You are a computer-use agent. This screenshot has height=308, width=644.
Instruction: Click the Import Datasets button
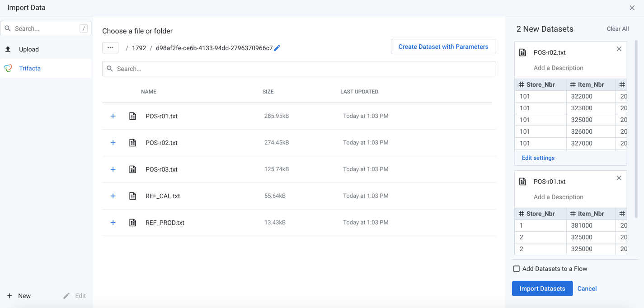click(x=542, y=289)
